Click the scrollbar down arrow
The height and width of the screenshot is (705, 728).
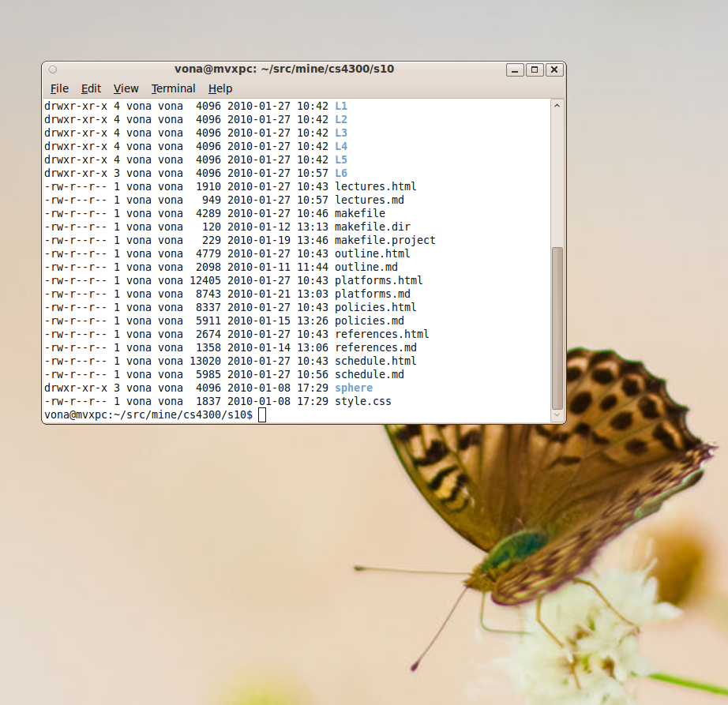(557, 414)
